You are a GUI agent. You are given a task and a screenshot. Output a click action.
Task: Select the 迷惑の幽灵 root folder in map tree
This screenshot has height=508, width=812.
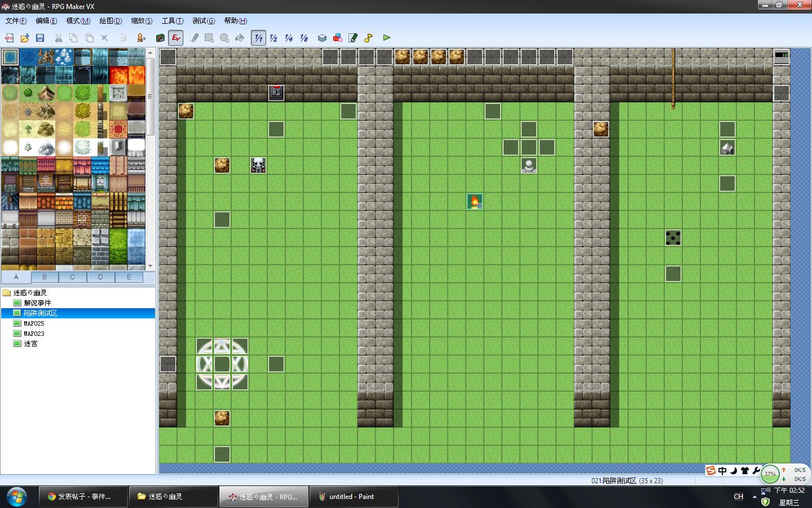click(30, 293)
